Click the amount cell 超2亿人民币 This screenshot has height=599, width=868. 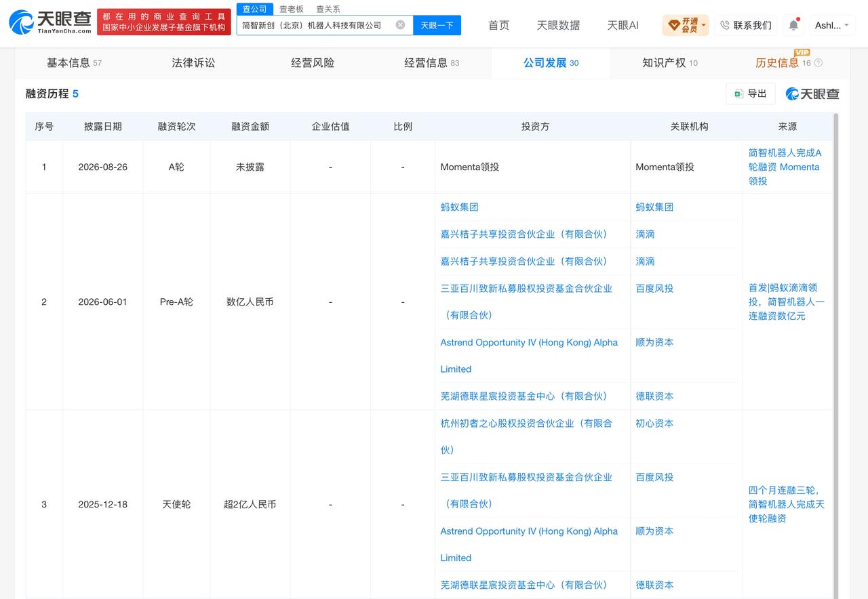click(x=250, y=504)
